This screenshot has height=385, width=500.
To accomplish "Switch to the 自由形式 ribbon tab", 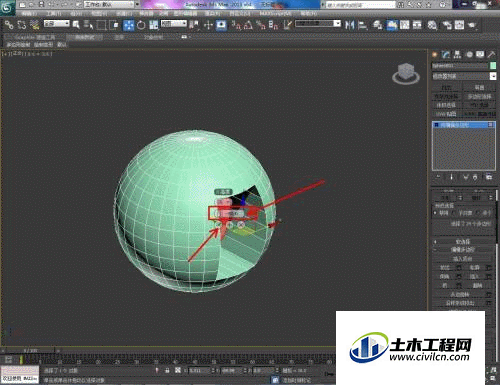I will click(84, 37).
